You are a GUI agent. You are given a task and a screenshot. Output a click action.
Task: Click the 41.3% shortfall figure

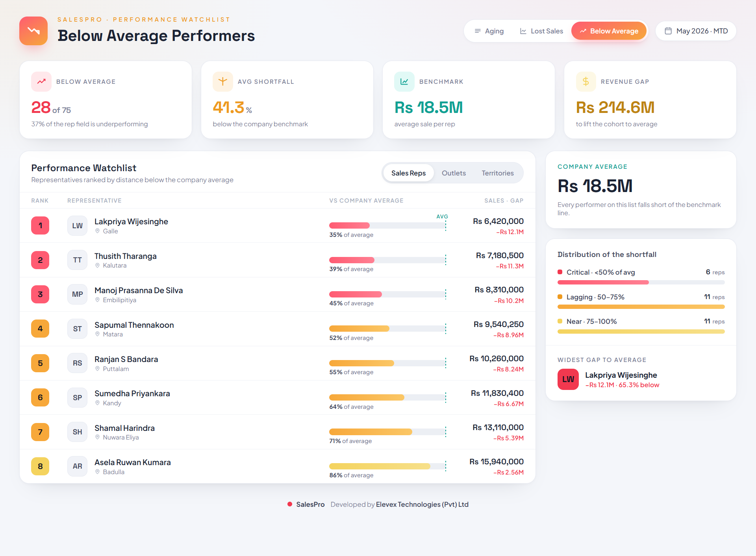[232, 107]
